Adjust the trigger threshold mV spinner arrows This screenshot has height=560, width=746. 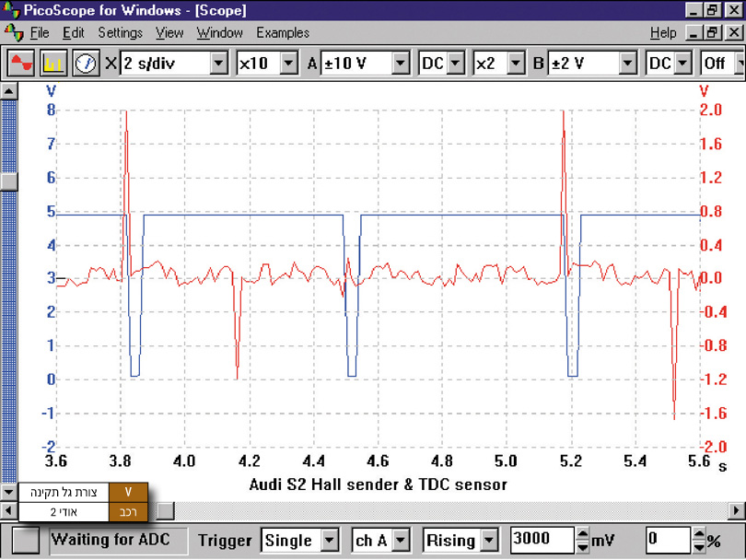tap(582, 541)
